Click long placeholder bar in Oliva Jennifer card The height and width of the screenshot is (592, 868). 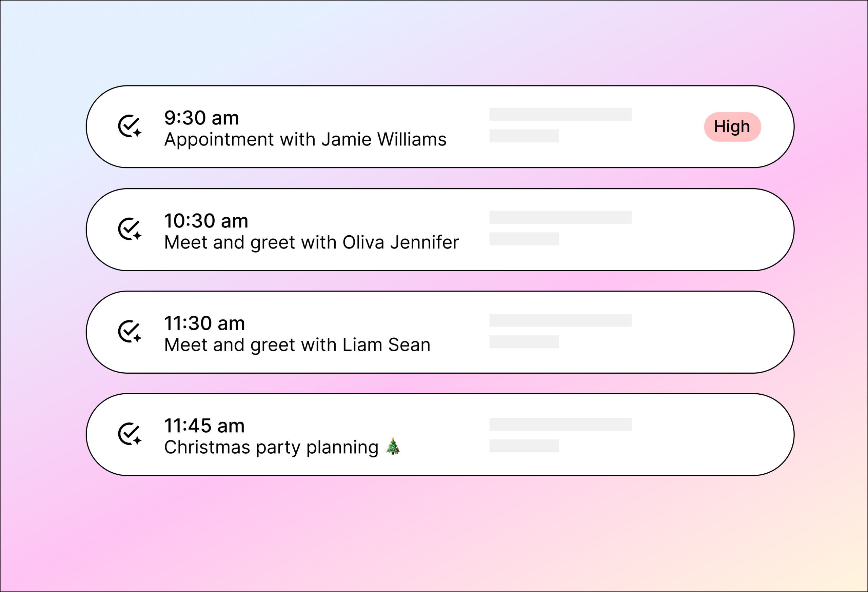click(x=560, y=217)
